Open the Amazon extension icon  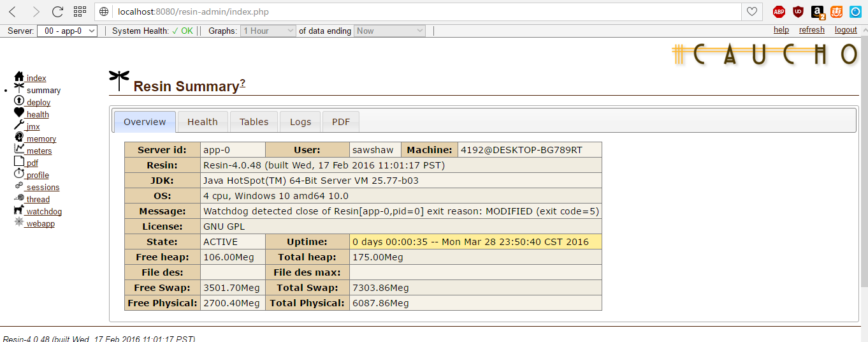(818, 11)
